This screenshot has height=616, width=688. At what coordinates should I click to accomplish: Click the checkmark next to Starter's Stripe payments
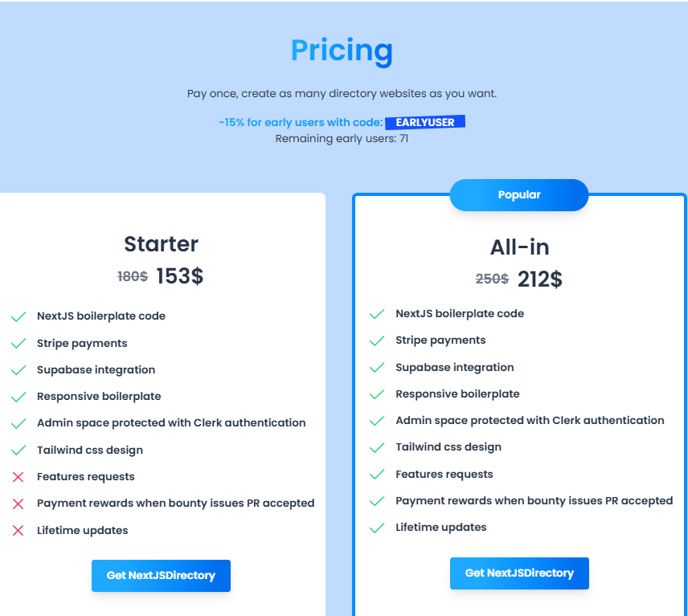coord(18,344)
